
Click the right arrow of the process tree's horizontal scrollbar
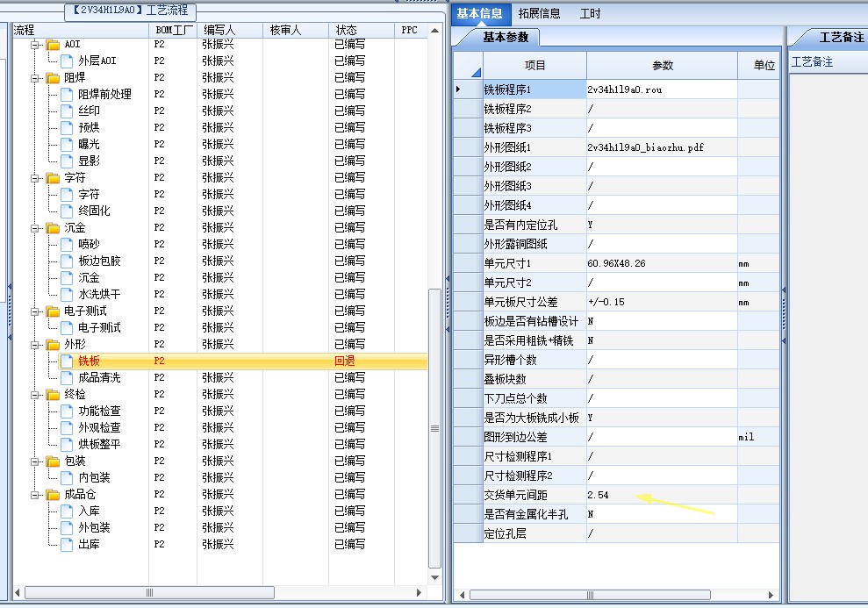point(419,592)
